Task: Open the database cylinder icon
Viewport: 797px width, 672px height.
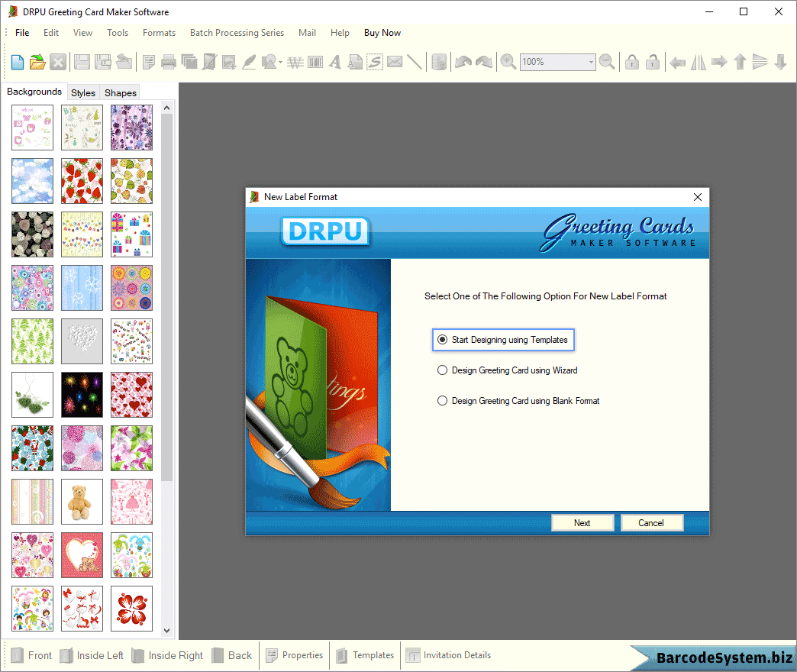Action: coord(439,62)
